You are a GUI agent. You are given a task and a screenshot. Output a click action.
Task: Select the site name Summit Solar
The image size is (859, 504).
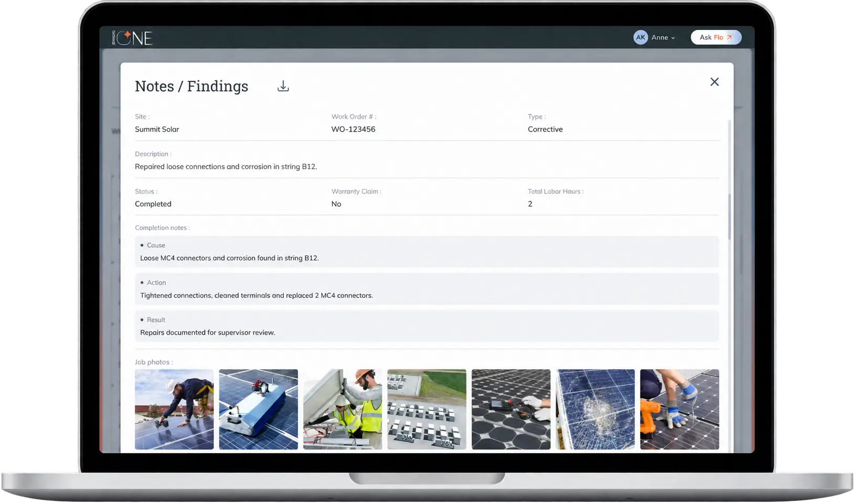[x=157, y=130]
